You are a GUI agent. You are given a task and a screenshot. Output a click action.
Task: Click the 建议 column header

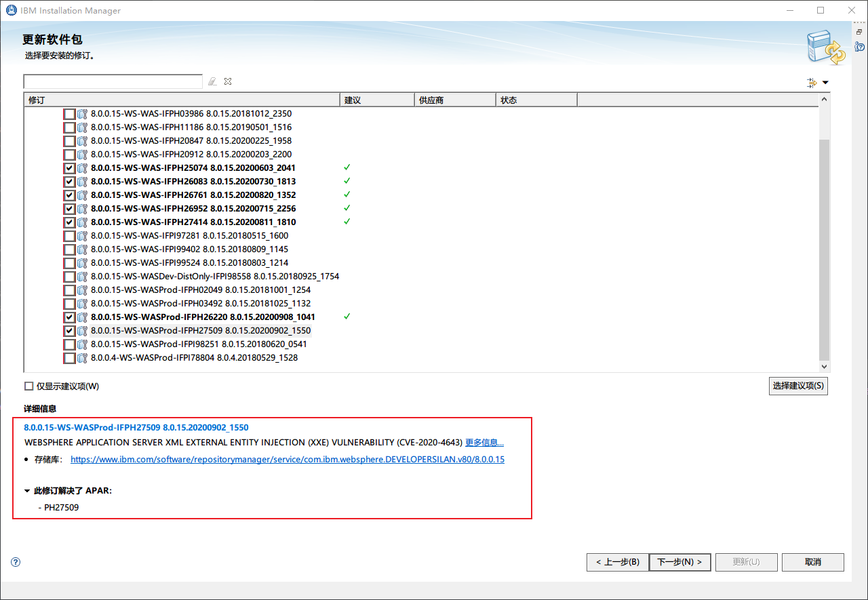pyautogui.click(x=376, y=100)
